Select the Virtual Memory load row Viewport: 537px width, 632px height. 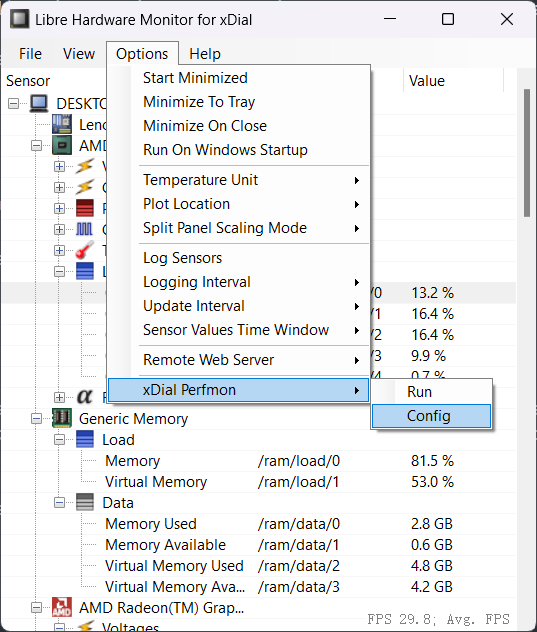[x=259, y=482]
